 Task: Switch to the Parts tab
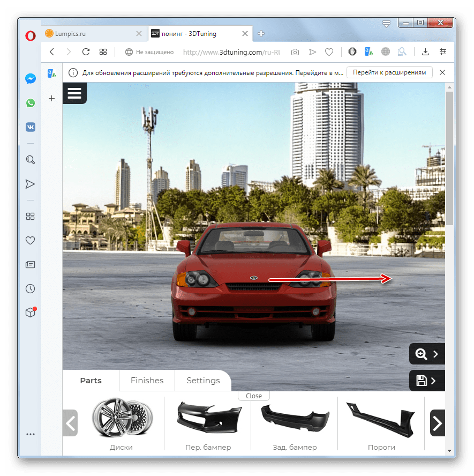(x=91, y=381)
